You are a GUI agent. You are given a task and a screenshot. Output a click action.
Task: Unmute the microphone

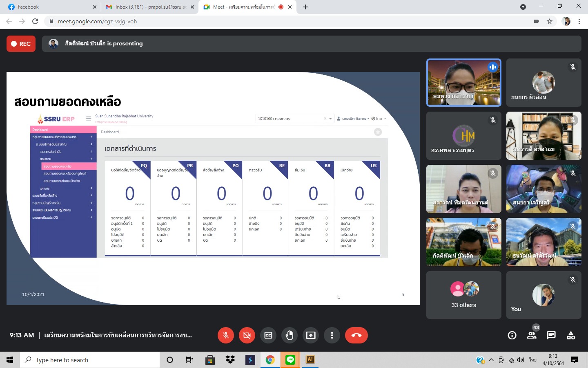(226, 335)
